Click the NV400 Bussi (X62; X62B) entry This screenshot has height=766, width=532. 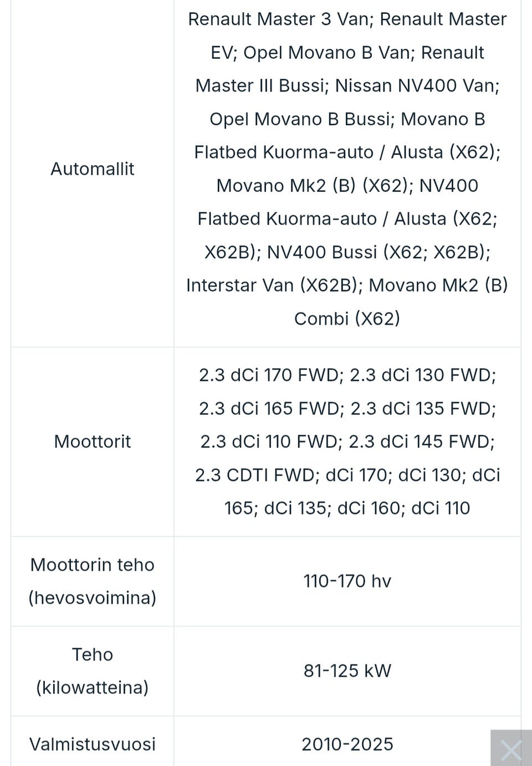(378, 252)
